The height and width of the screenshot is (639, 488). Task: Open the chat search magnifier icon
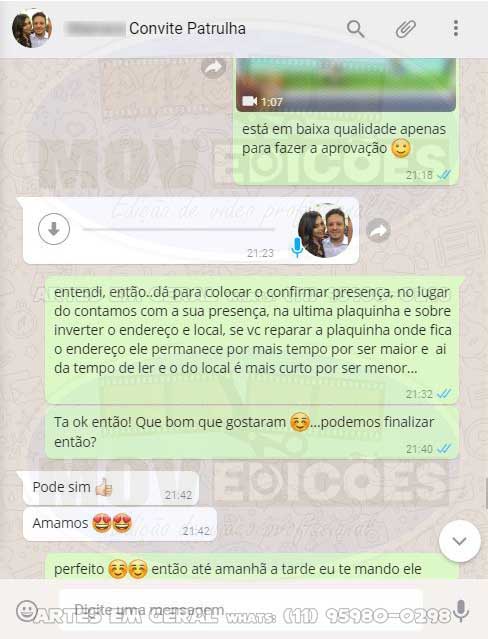[356, 29]
